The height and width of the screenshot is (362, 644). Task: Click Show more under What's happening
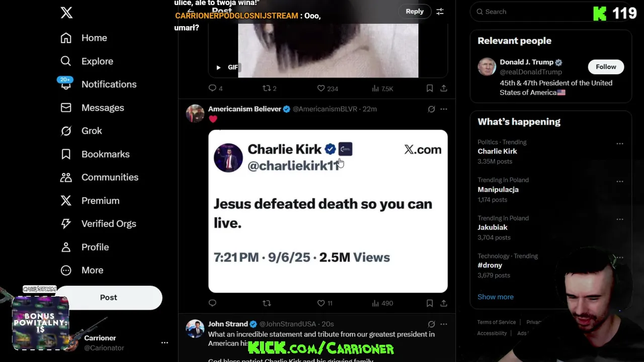496,297
